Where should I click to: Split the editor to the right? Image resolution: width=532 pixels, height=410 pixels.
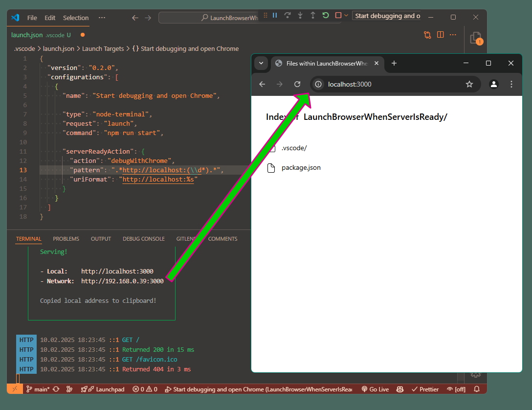click(x=441, y=35)
